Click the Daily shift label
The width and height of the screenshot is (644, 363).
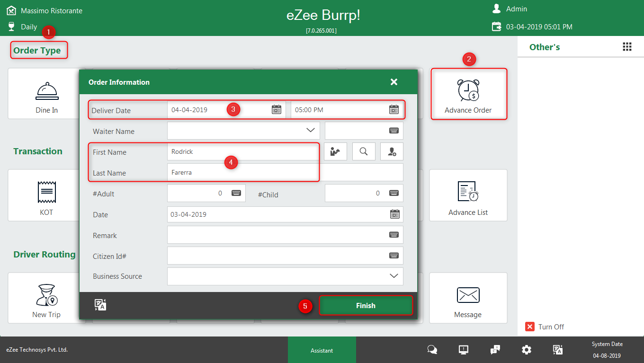click(29, 27)
